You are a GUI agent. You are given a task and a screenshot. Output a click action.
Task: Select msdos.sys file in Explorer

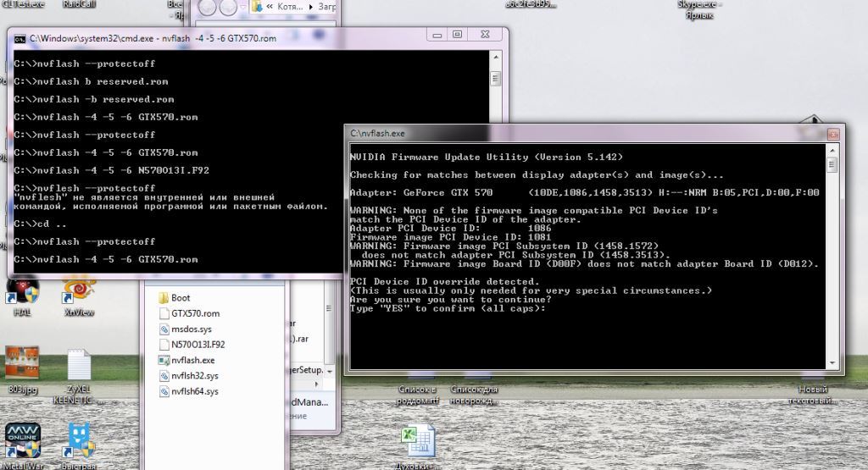pyautogui.click(x=186, y=329)
